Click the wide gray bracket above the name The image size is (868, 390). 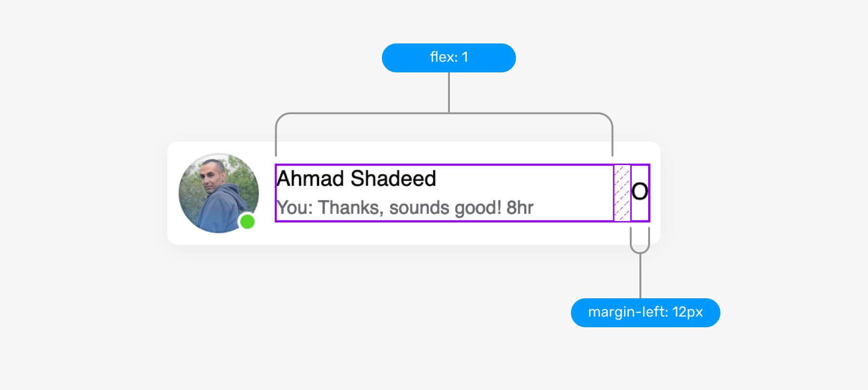click(444, 114)
